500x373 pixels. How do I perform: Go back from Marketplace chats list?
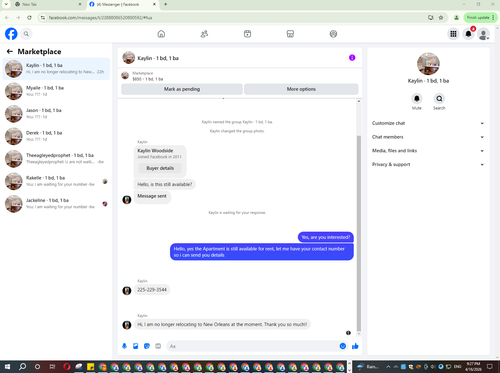point(10,51)
